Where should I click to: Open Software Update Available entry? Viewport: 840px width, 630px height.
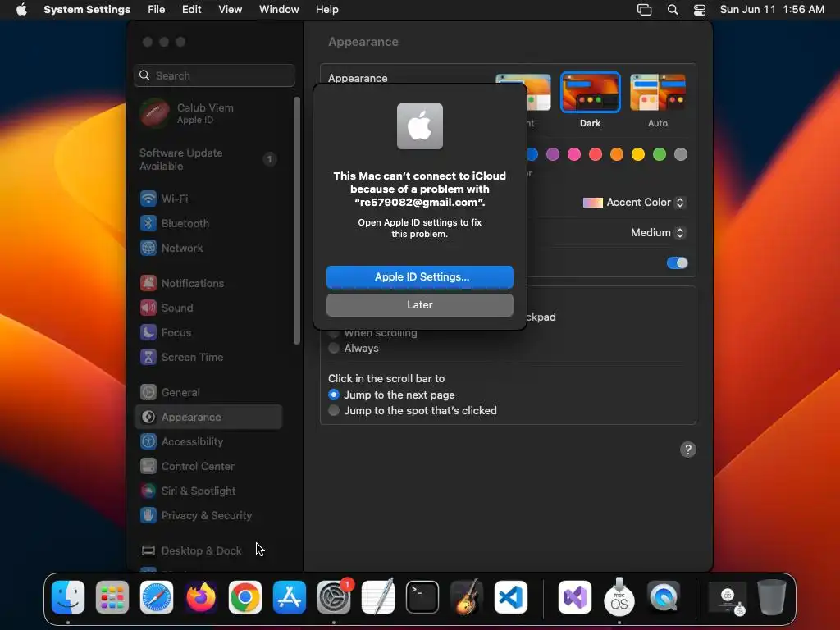(208, 159)
